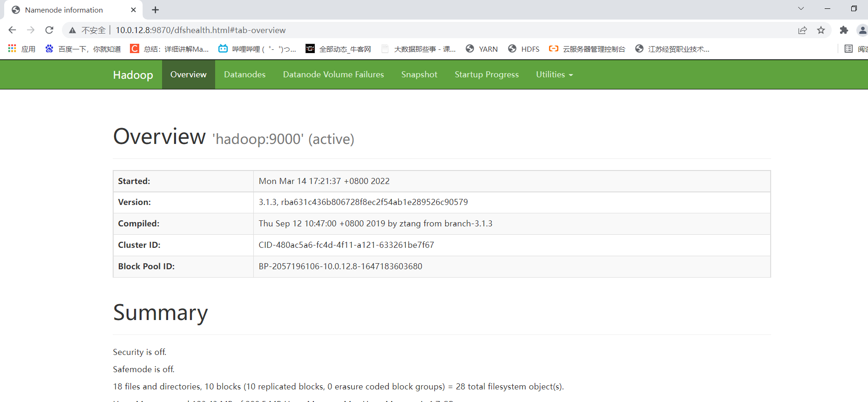Open Datanode Volume Failures tab

coord(333,75)
